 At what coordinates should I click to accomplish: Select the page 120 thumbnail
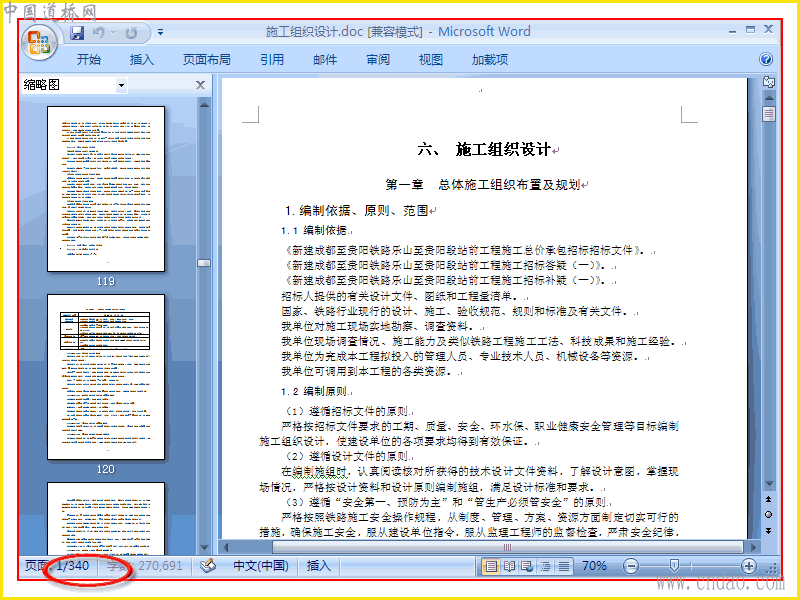tap(106, 377)
